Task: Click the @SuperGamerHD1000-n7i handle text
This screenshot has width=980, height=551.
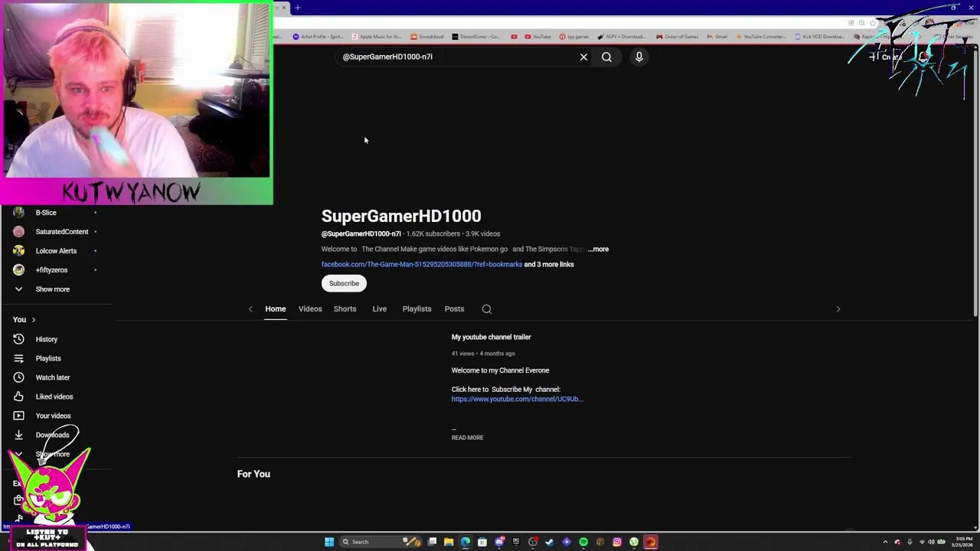Action: pyautogui.click(x=361, y=233)
